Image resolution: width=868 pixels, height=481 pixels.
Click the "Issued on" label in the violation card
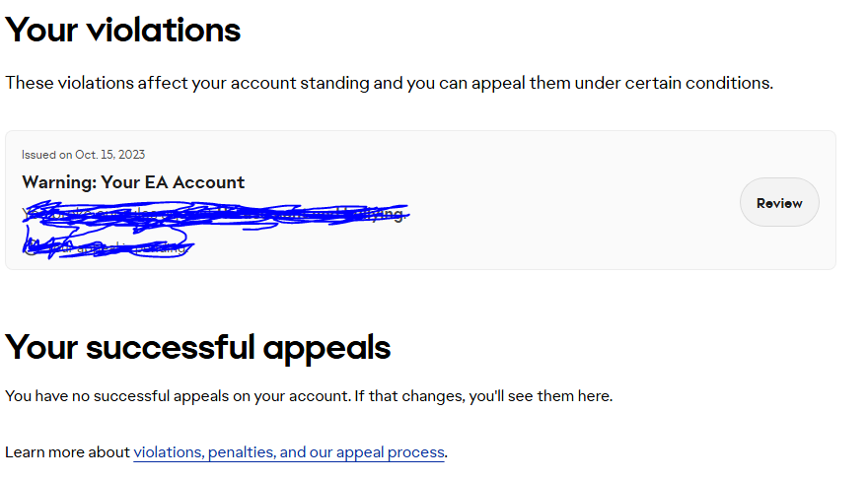click(46, 155)
